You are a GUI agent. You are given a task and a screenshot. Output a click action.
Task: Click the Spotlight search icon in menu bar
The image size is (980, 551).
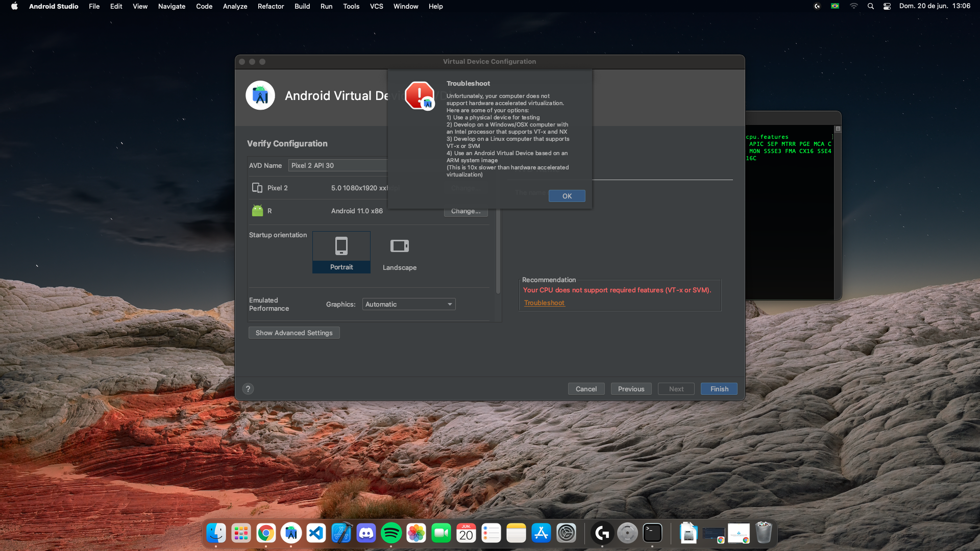pos(871,6)
